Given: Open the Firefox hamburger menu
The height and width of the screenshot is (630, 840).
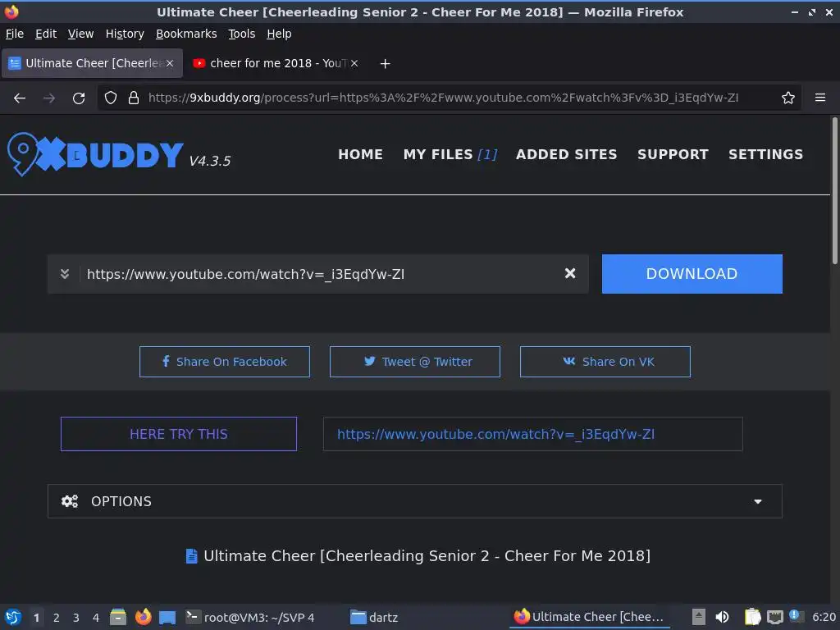Looking at the screenshot, I should coord(820,98).
